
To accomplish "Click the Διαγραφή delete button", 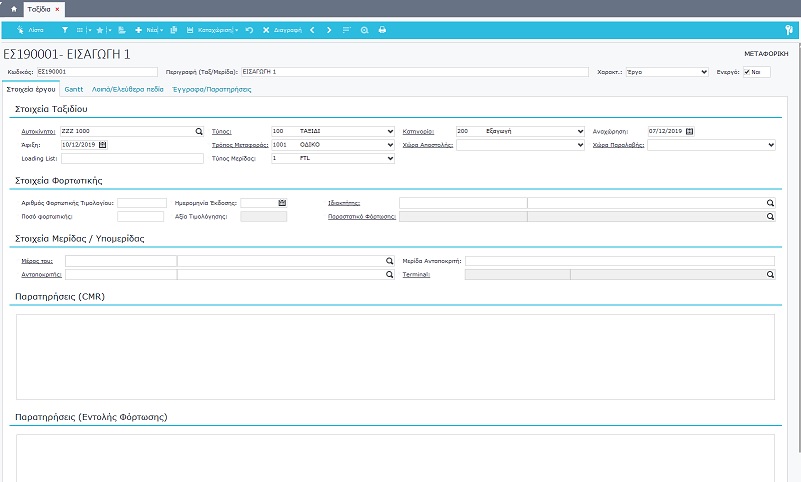I will [x=280, y=31].
